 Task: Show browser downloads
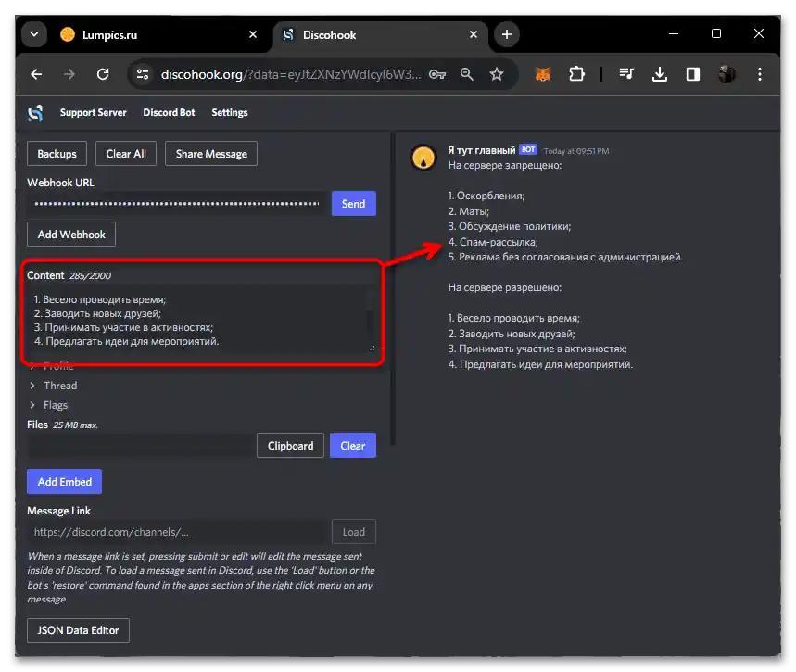click(660, 75)
